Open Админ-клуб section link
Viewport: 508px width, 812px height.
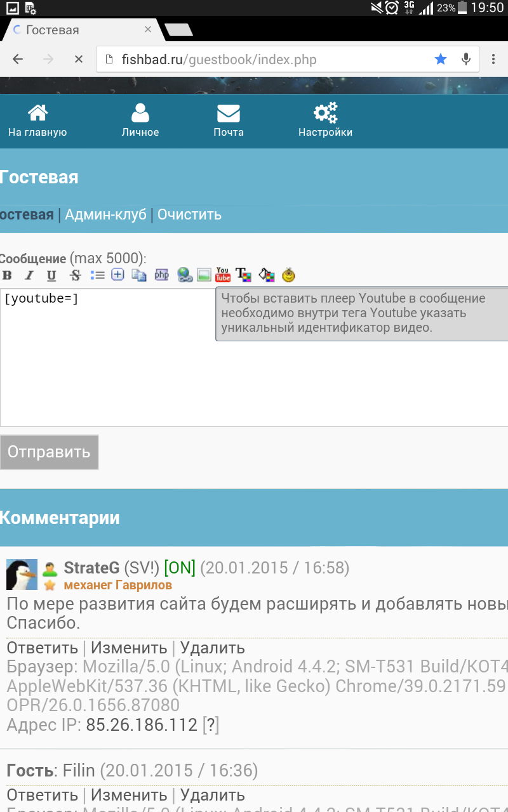point(105,214)
